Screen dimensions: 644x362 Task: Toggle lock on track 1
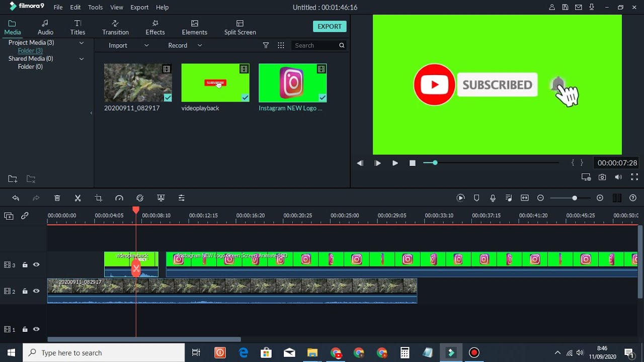tap(25, 329)
